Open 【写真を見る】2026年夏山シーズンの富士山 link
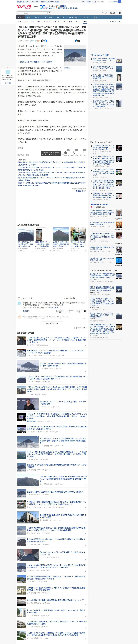 (35, 62)
